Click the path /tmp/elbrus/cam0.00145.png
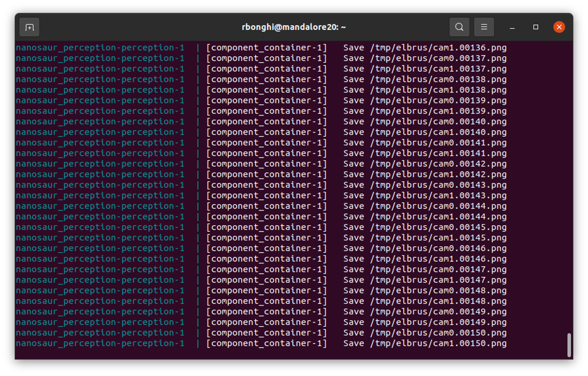The width and height of the screenshot is (588, 376). [438, 227]
